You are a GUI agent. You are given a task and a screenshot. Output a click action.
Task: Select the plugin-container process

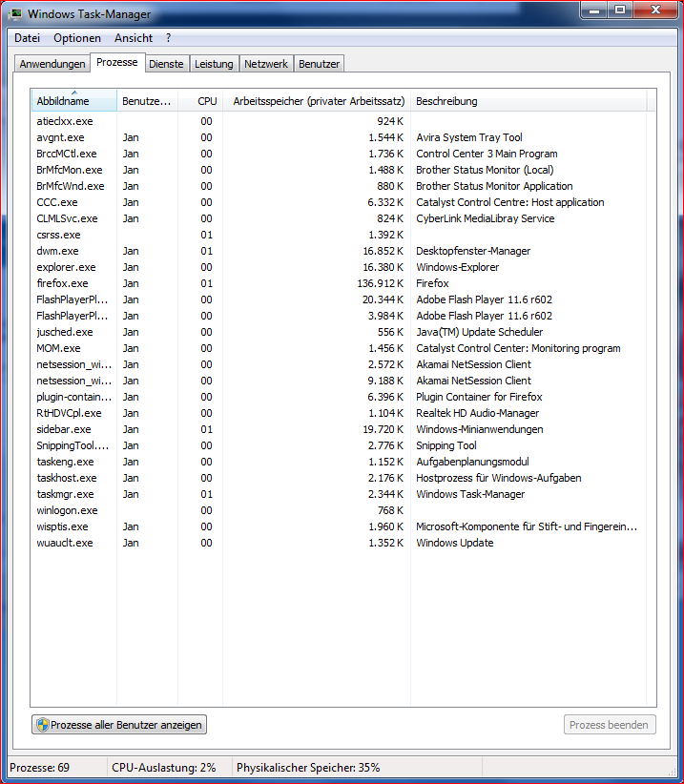(338, 397)
